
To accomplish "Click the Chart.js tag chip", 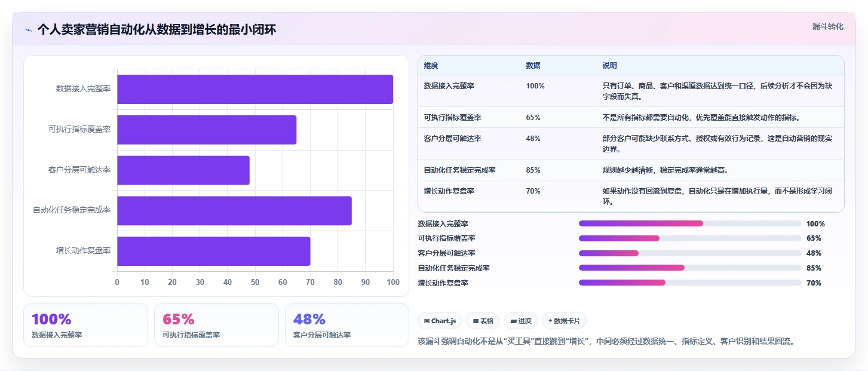I will pos(440,321).
